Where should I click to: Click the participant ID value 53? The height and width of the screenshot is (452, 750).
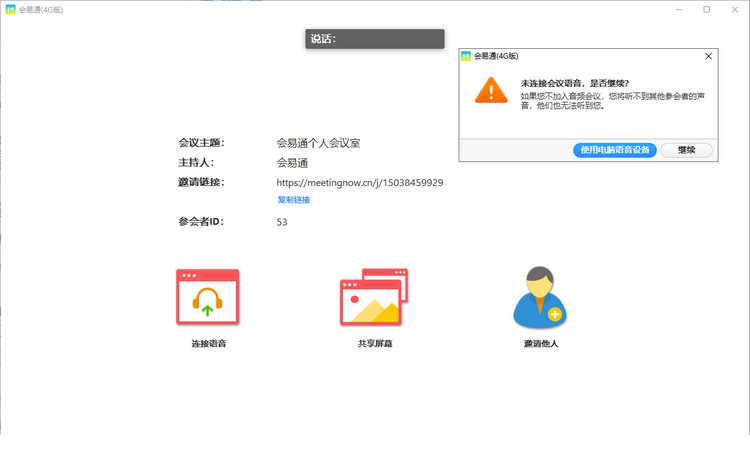click(x=282, y=222)
